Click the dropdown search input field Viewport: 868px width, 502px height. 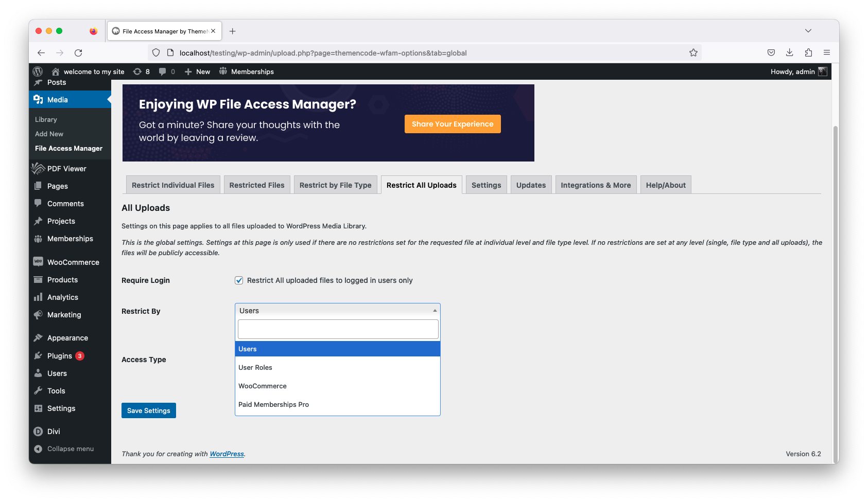tap(338, 329)
